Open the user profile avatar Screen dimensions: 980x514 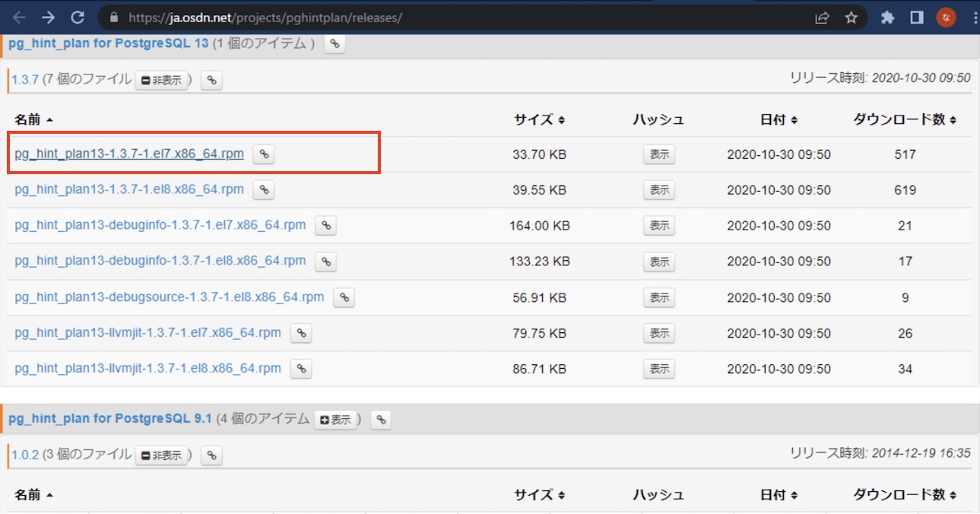pyautogui.click(x=946, y=17)
